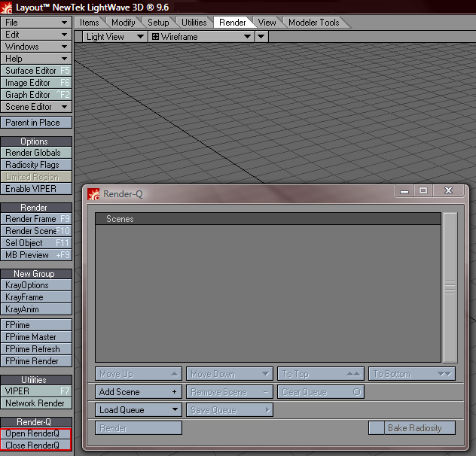Click Open RenderQ
This screenshot has height=456, width=476.
tap(36, 433)
